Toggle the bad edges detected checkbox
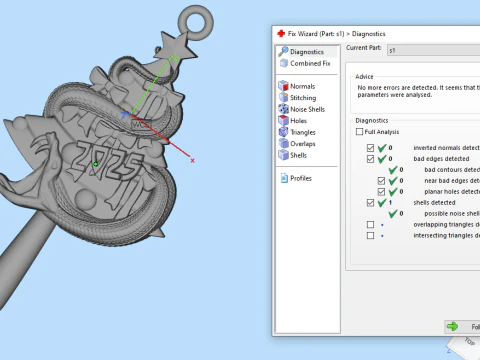480x360 pixels. point(370,159)
